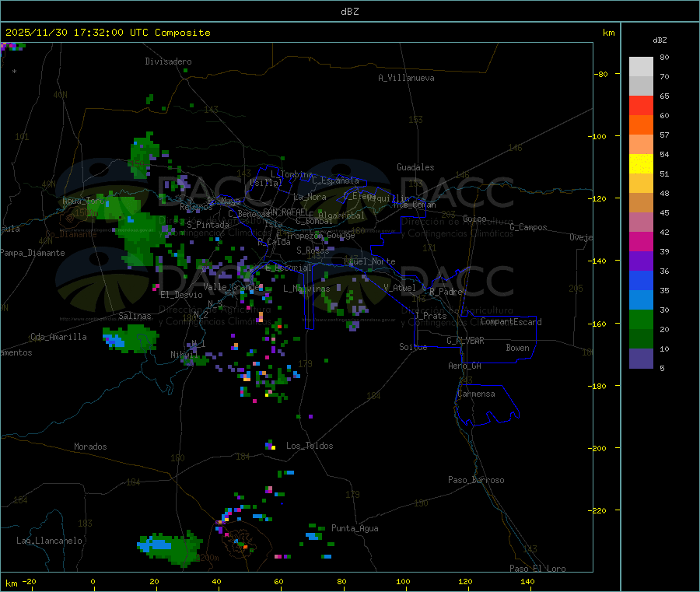
Task: Click the L_Malvinas place label
Action: [306, 289]
